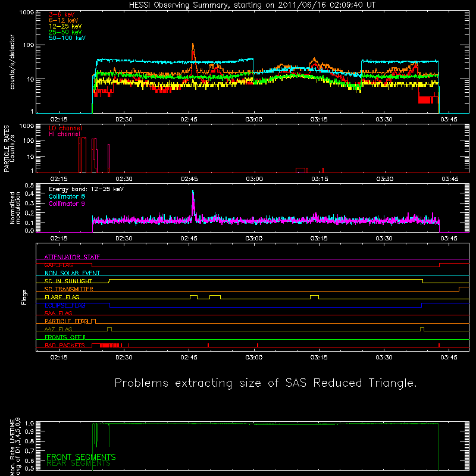
Task: Click the SAS Reduced Triangle problem message
Action: [x=265, y=383]
